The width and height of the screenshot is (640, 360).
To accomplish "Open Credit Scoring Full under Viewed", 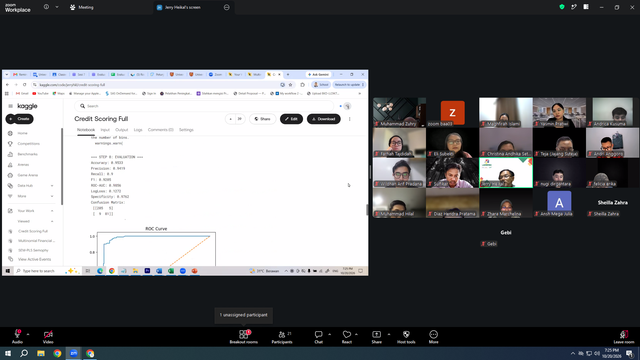I will click(x=33, y=231).
